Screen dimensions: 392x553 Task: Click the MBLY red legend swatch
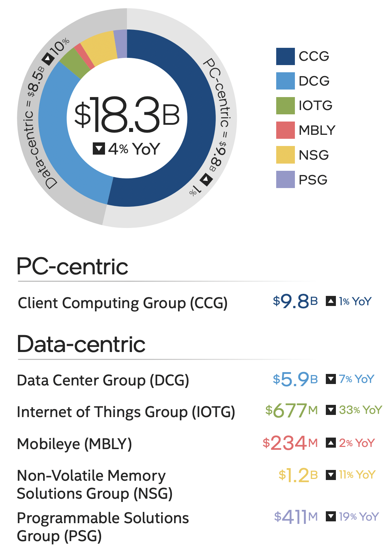coord(285,130)
